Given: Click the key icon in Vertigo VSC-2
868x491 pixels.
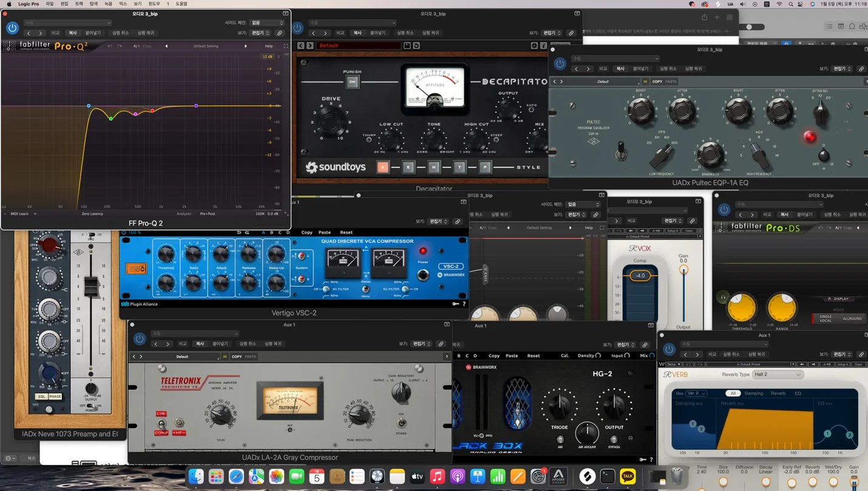Looking at the screenshot, I should tap(456, 304).
